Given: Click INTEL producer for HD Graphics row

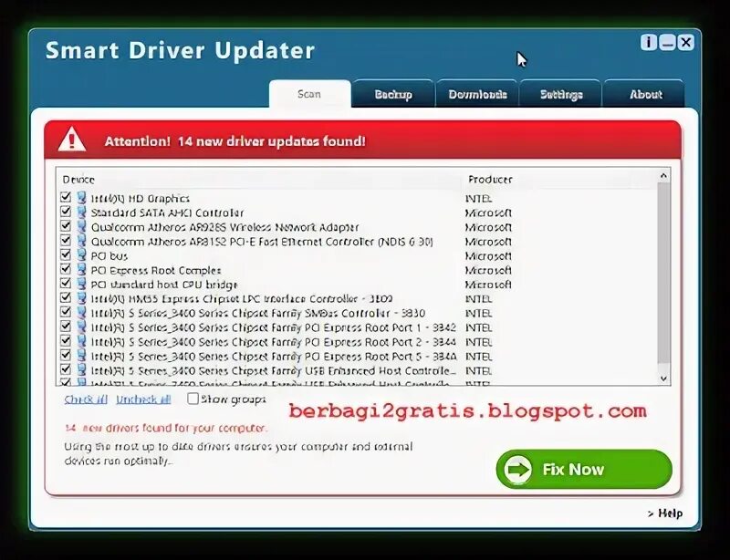Looking at the screenshot, I should pyautogui.click(x=478, y=199).
